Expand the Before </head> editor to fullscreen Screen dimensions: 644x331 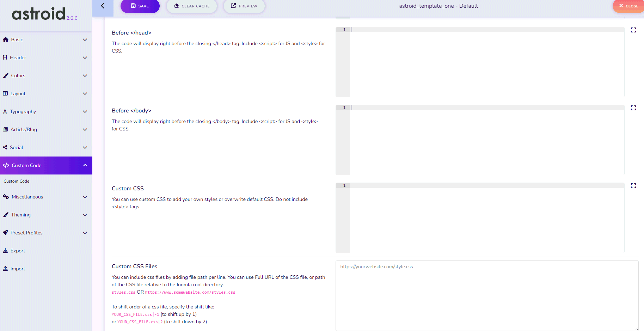(x=633, y=30)
